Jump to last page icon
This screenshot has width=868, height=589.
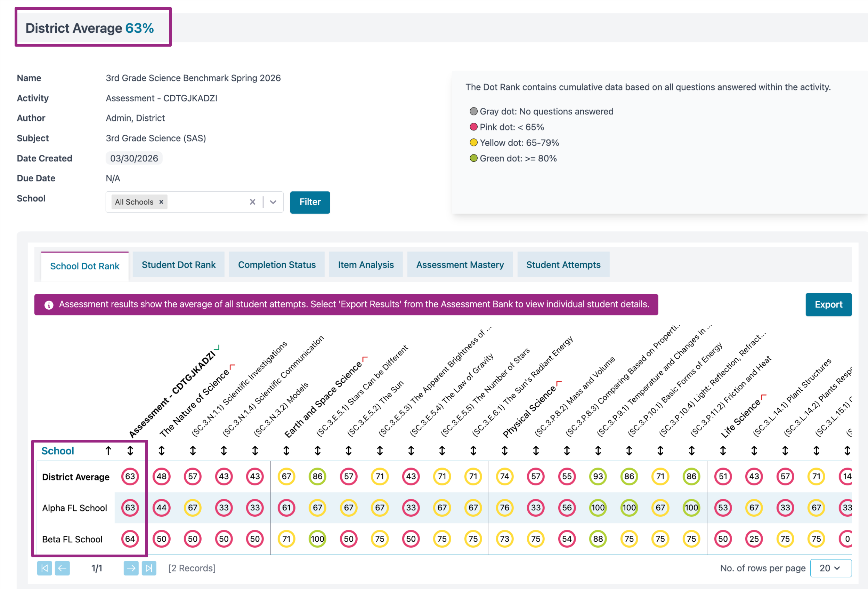pos(149,568)
